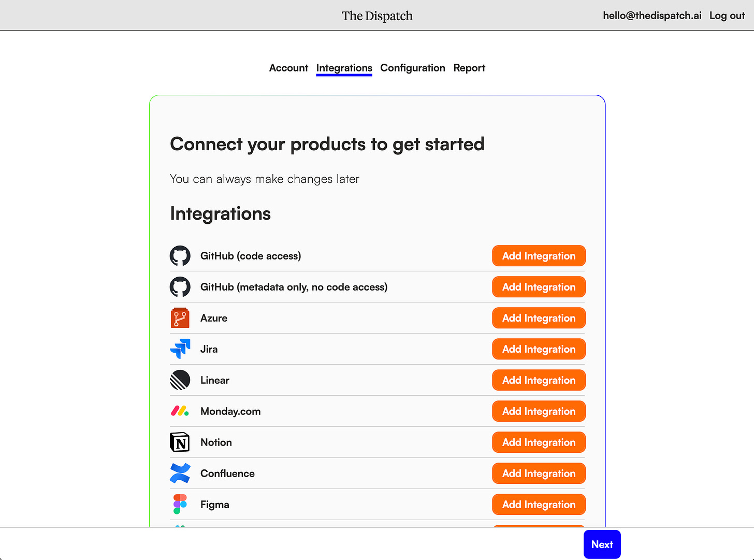Click the Figma logo icon
The image size is (754, 560).
(x=180, y=505)
